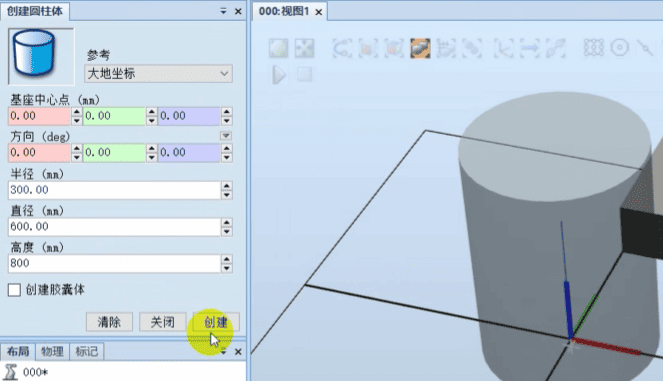The image size is (663, 381).
Task: Click the view center crosshair icon
Action: (x=304, y=48)
